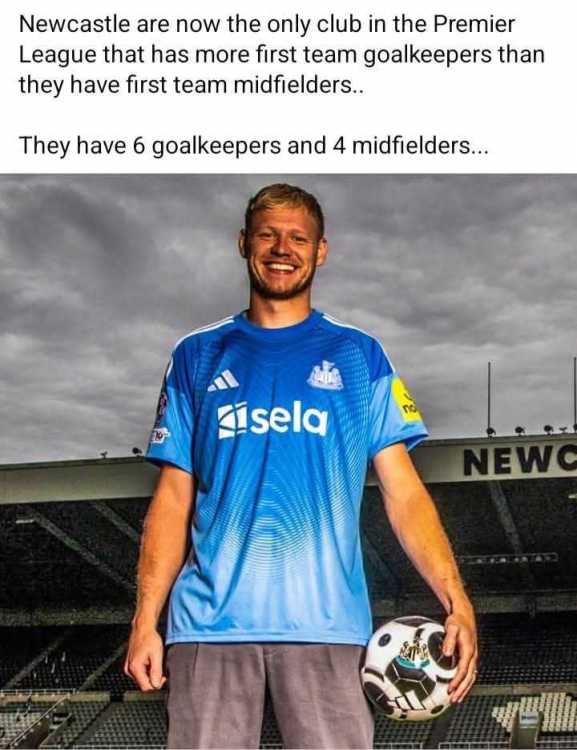The image size is (577, 750).
Task: Click the word Newcastle starting the post
Action: 75,24
